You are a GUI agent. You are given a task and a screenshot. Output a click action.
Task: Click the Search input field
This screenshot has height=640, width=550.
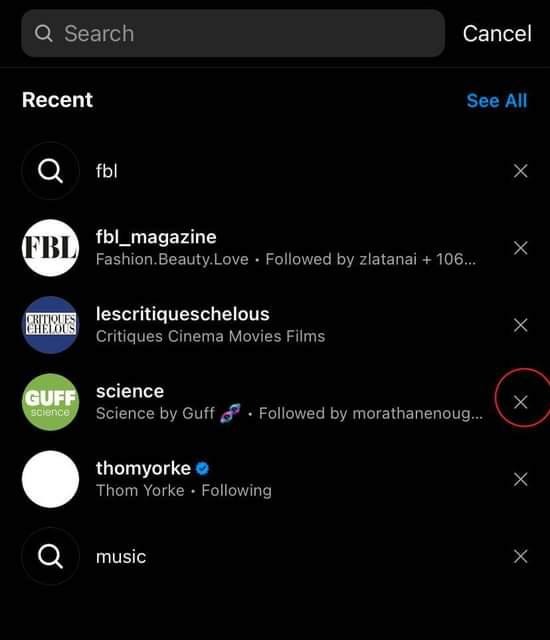click(x=233, y=33)
